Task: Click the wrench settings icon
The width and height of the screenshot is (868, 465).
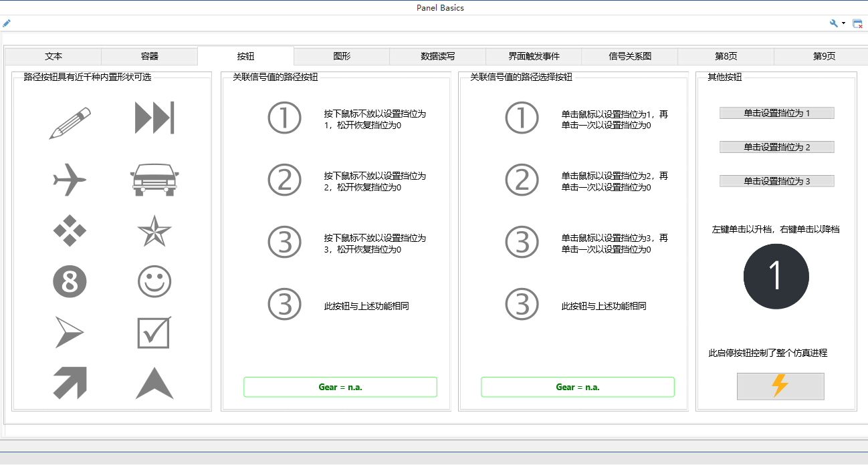Action: pos(834,23)
